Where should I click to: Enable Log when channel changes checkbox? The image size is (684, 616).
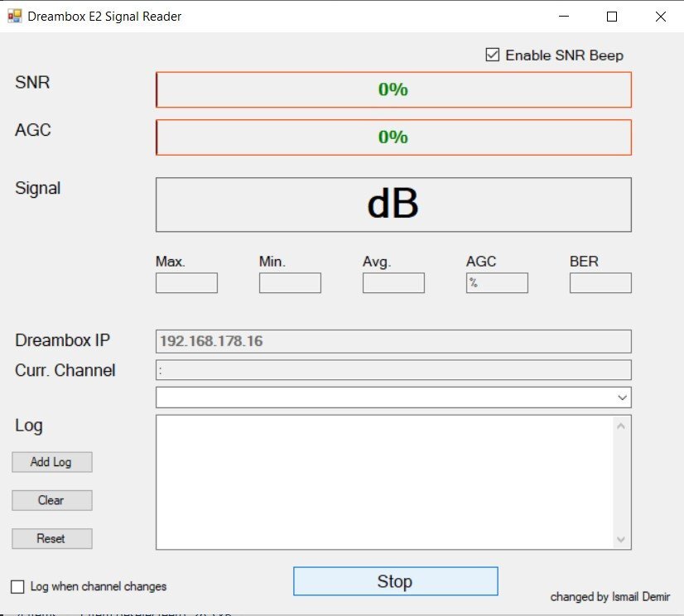(x=17, y=587)
